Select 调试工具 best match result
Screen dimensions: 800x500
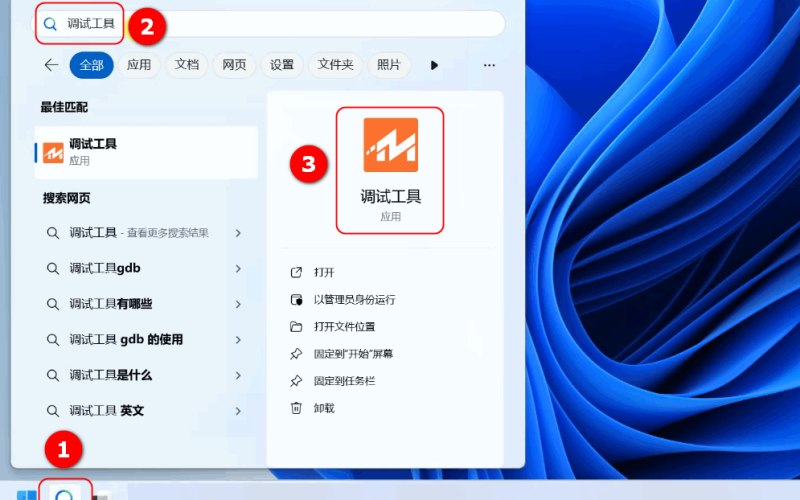146,152
